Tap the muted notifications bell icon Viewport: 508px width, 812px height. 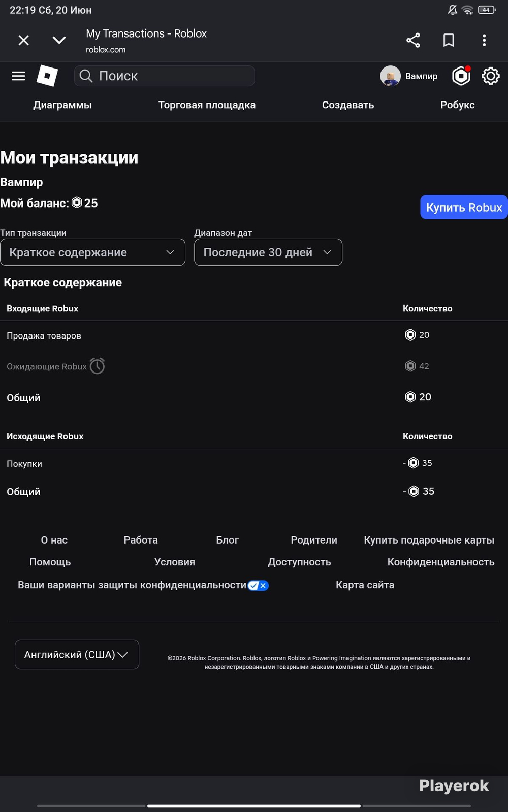point(452,10)
